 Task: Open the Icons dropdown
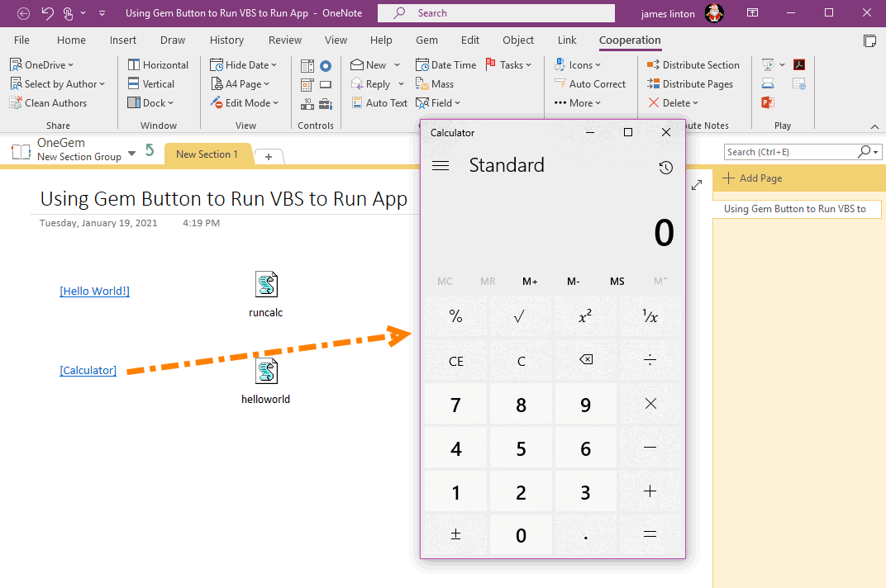pos(578,65)
